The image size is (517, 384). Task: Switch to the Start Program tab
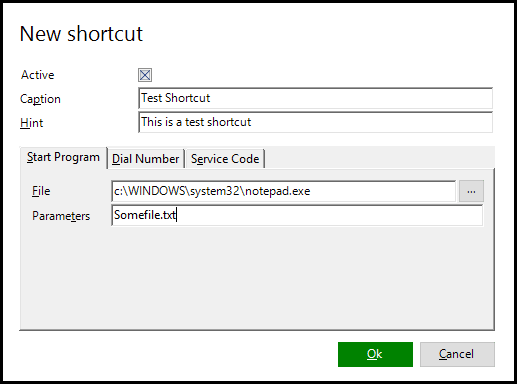(x=63, y=157)
